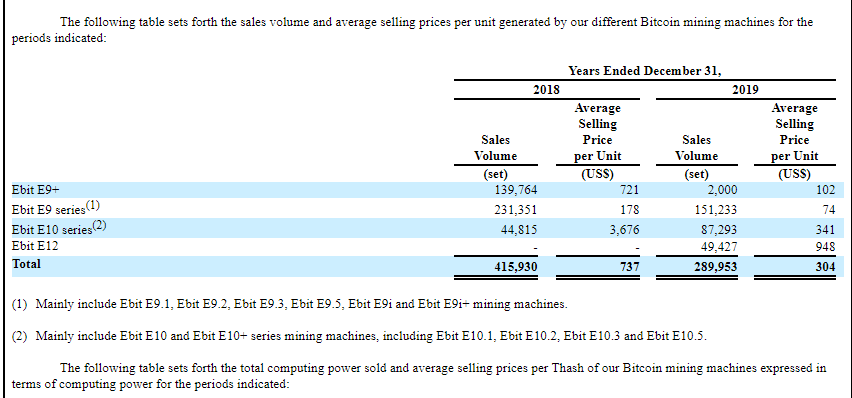Select the 3,676 average price value
Viewport: 852px width, 398px height.
(623, 229)
